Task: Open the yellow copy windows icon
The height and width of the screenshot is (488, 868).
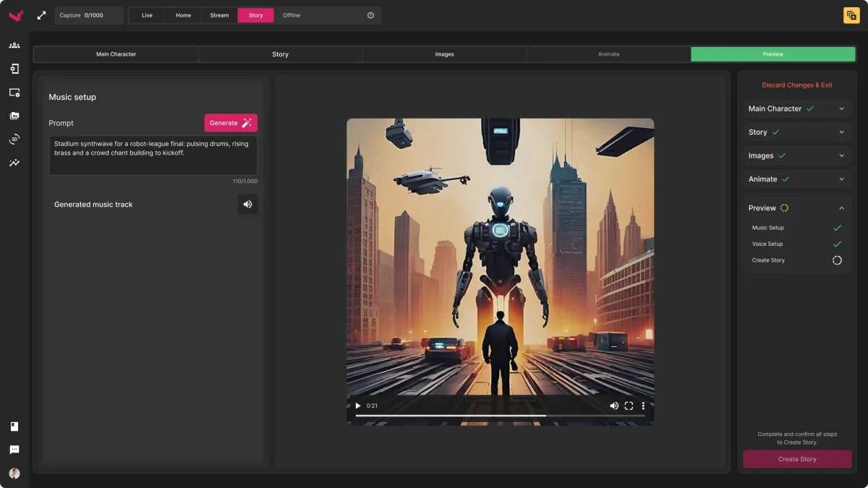Action: (x=851, y=15)
